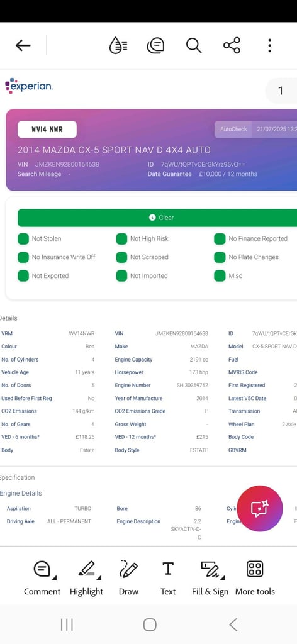
Task: Tap CO2 Emissions value 144 g/km
Action: pyautogui.click(x=84, y=411)
